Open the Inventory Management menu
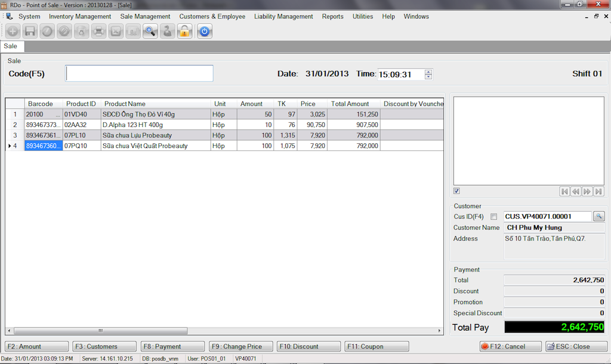Viewport: 611px width, 364px height. [80, 17]
